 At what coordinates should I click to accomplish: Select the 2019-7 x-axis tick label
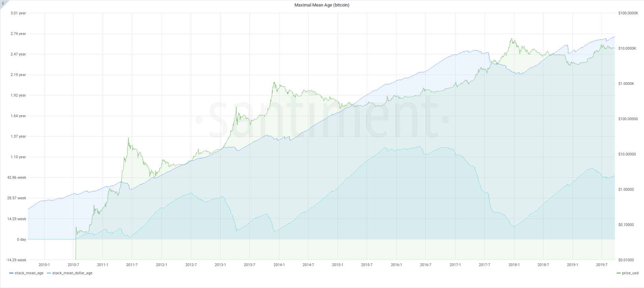pyautogui.click(x=602, y=265)
